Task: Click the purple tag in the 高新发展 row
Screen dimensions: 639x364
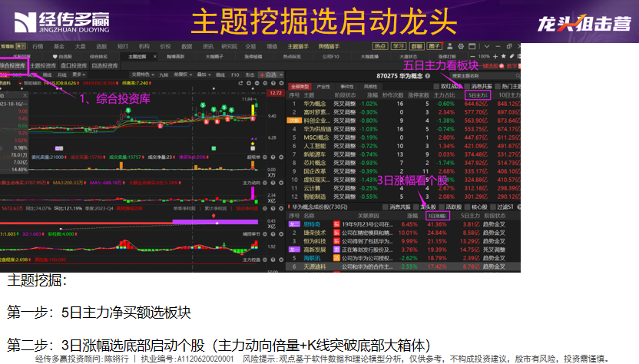Action: [x=336, y=250]
